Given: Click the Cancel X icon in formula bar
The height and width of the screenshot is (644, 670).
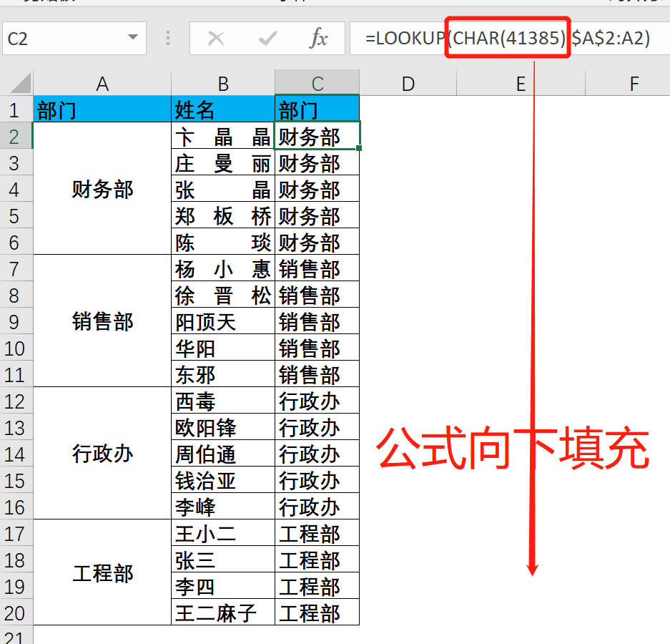Looking at the screenshot, I should [x=216, y=39].
